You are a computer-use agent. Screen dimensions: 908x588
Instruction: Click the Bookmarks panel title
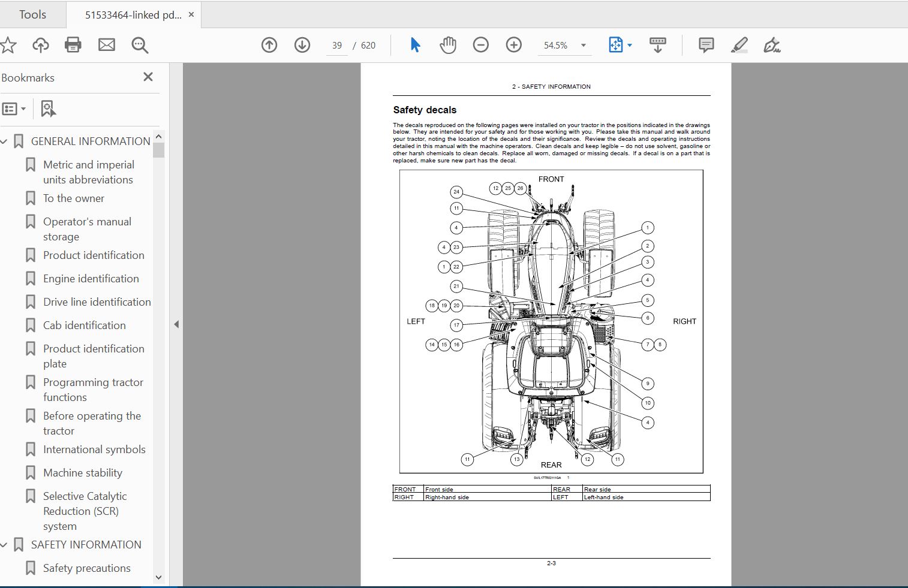28,78
